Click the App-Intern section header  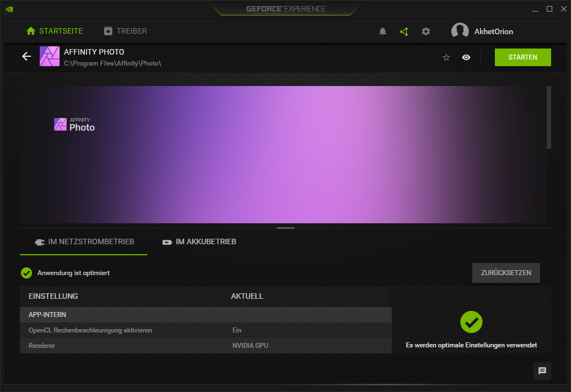tap(206, 315)
